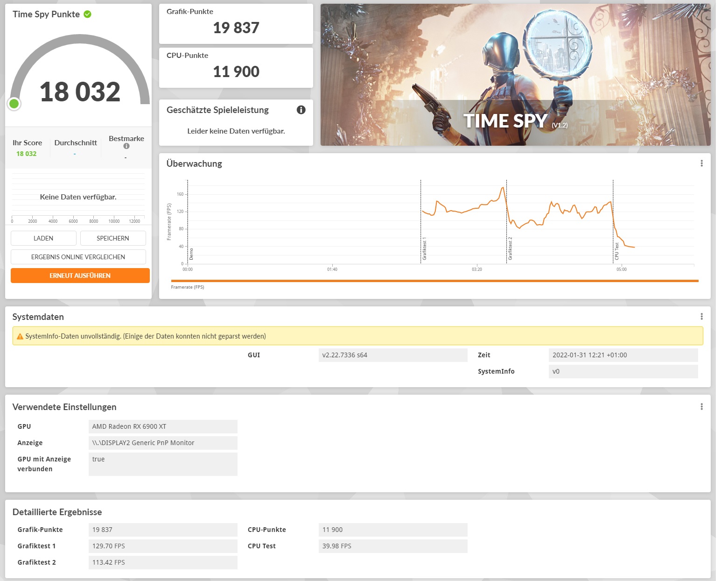
Task: Click 'Keine Daten verfügbar.' in score histogram
Action: [78, 197]
